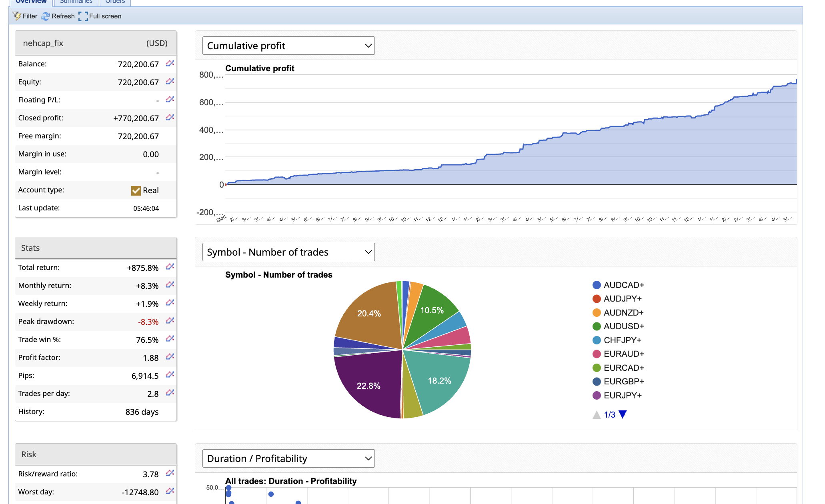Click the Filter button
Viewport: 825px width, 504px height.
point(25,16)
